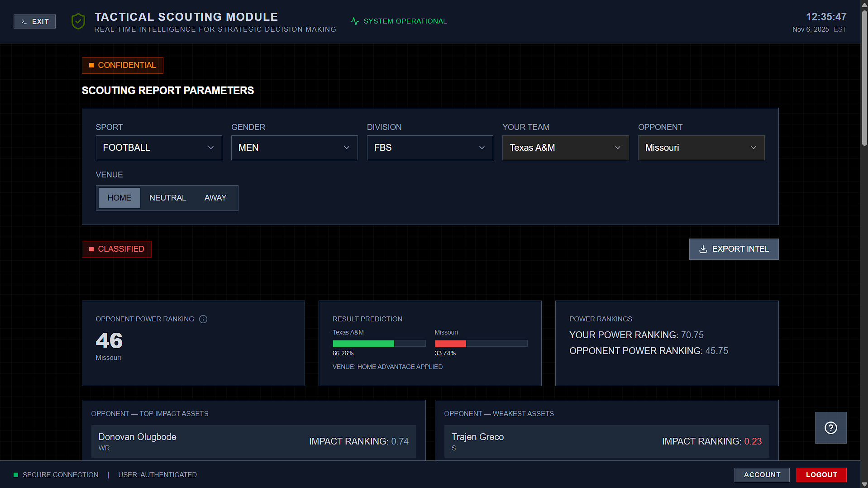This screenshot has height=488, width=868.
Task: Click the info icon beside Opponent Power Ranking
Action: pyautogui.click(x=203, y=319)
